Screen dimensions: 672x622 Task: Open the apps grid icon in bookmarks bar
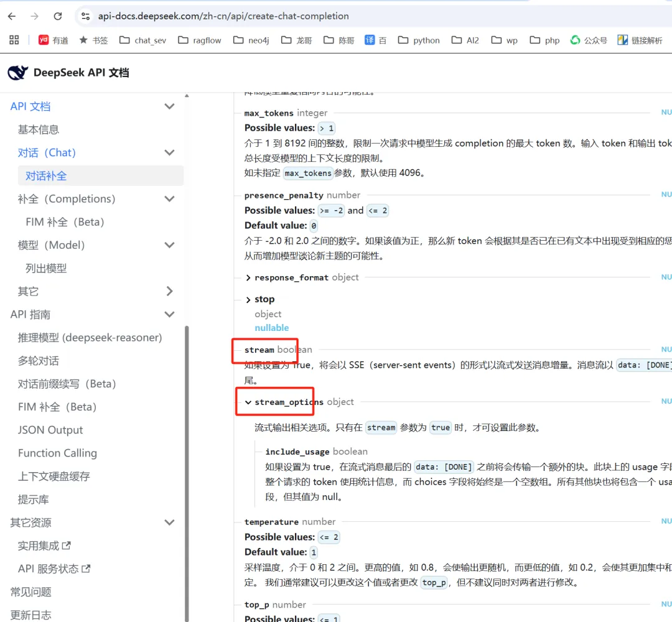click(14, 40)
